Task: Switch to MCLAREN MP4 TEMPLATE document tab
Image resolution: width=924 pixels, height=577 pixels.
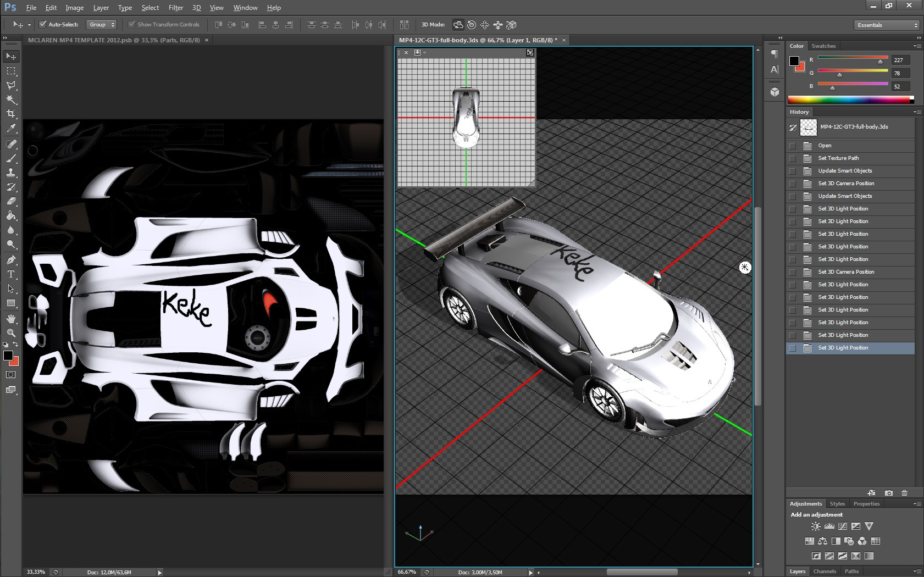Action: [x=114, y=40]
